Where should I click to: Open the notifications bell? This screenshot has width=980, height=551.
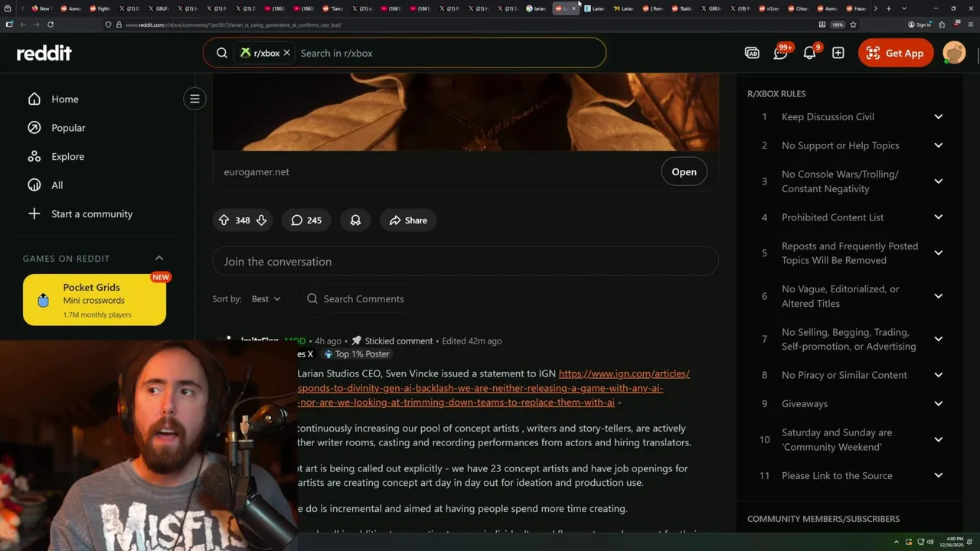(x=809, y=53)
